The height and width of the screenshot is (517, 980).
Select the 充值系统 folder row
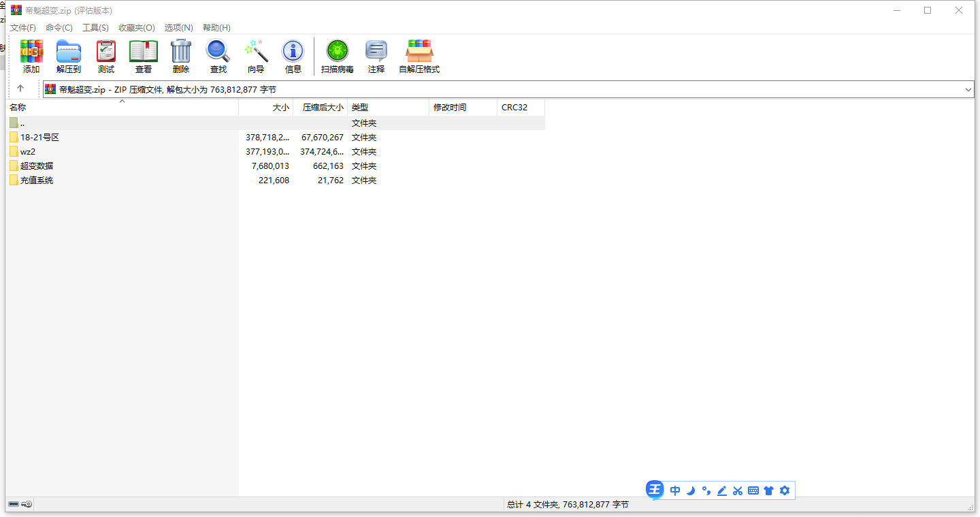coord(37,181)
